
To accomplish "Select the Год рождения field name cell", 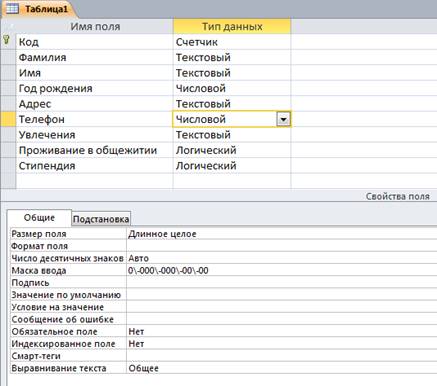I will click(94, 88).
